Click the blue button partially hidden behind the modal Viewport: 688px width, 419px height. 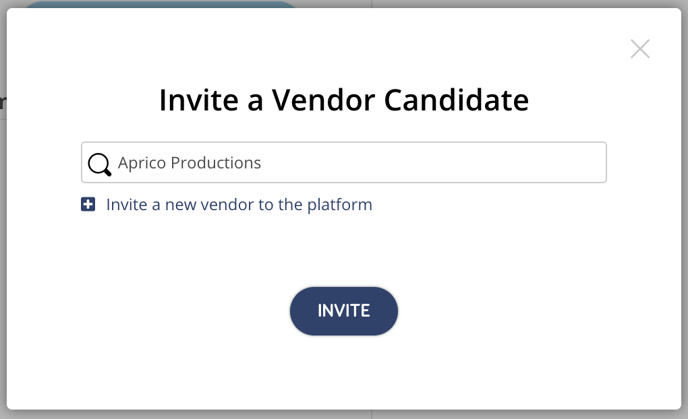point(160,4)
